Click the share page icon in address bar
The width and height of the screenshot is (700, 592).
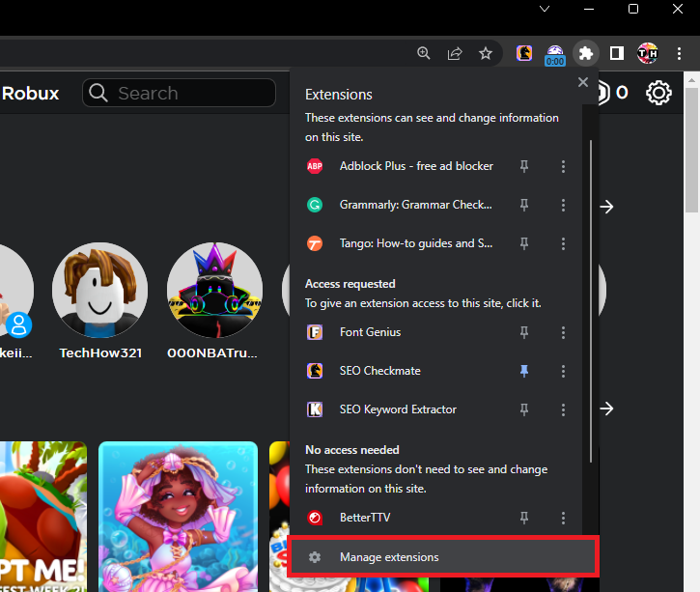455,53
